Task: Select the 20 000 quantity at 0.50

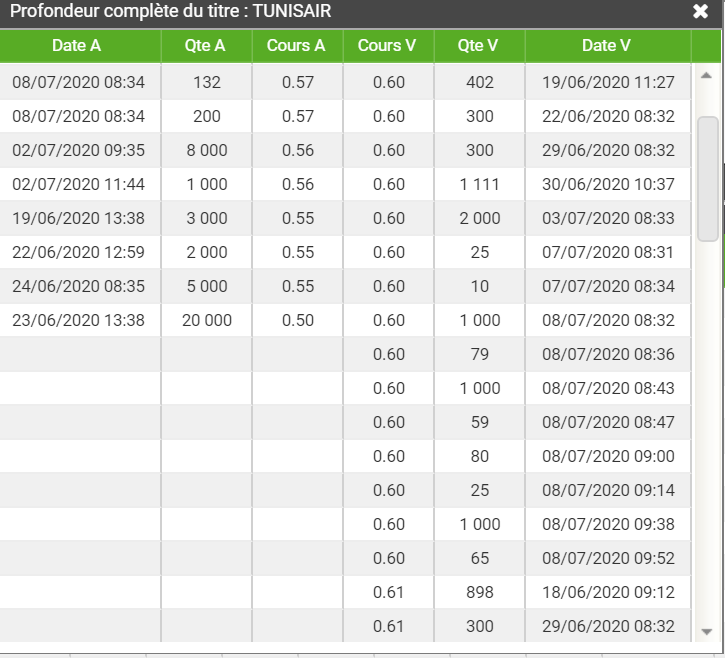Action: [206, 320]
